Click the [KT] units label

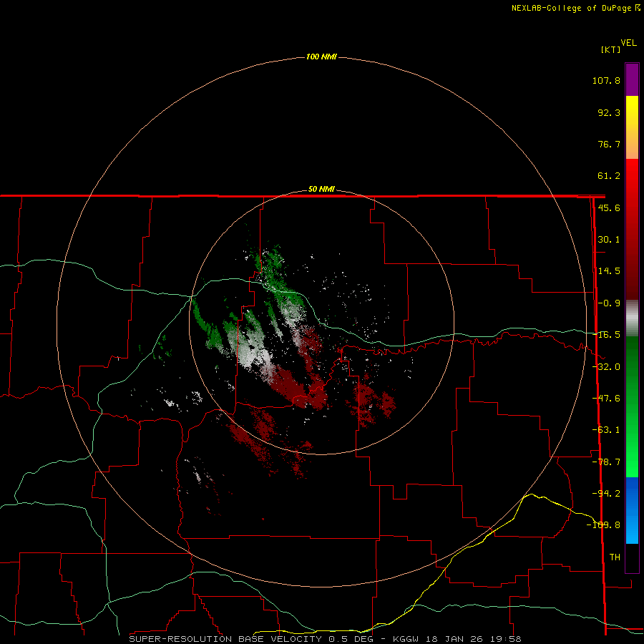611,49
